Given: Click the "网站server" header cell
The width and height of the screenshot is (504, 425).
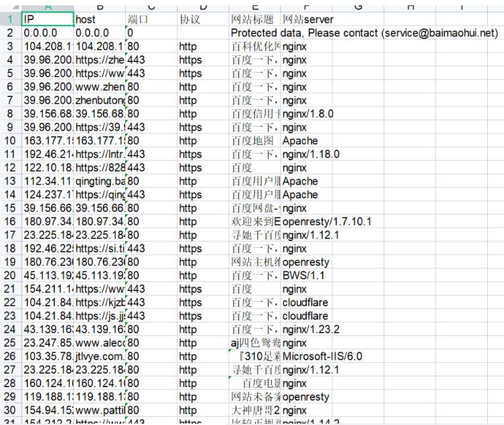Looking at the screenshot, I should (x=307, y=20).
